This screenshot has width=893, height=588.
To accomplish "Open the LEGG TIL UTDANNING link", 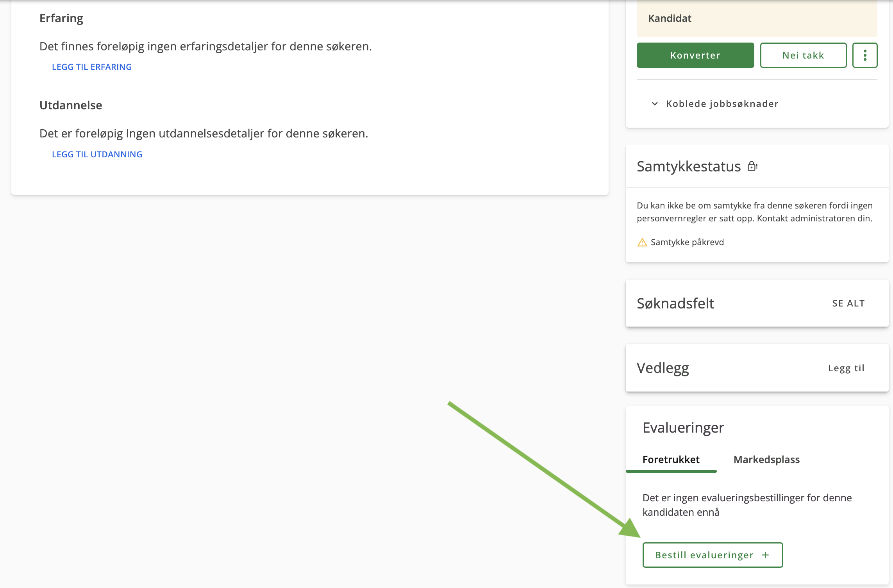I will [97, 154].
